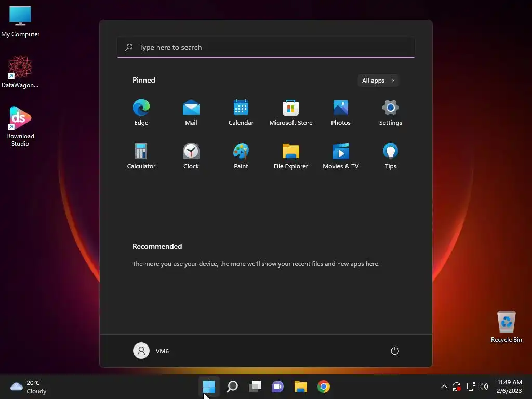Screen dimensions: 532x399
Task: Open Microsoft Store from pinned apps
Action: (291, 112)
